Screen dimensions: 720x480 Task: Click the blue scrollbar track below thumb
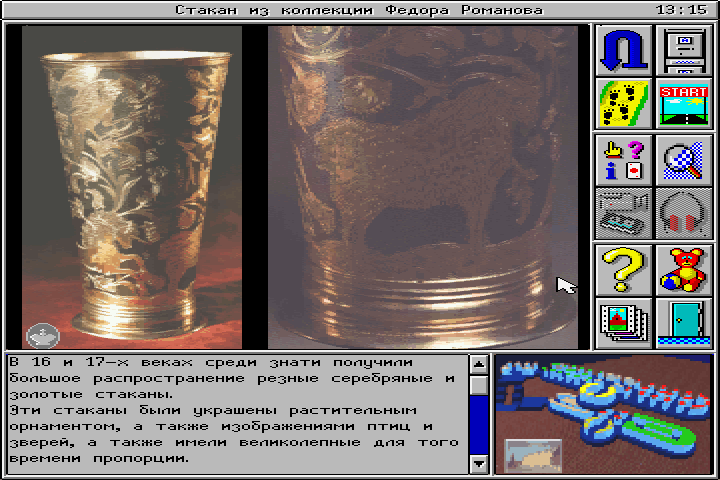[x=478, y=425]
